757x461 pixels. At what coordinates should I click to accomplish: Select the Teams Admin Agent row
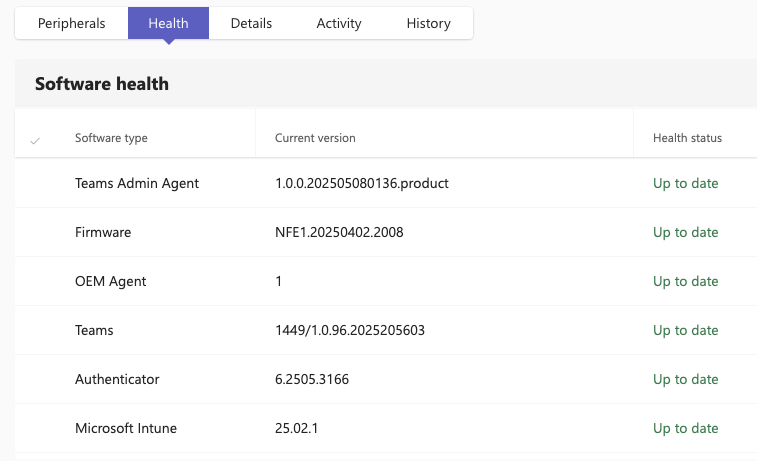[x=386, y=183]
